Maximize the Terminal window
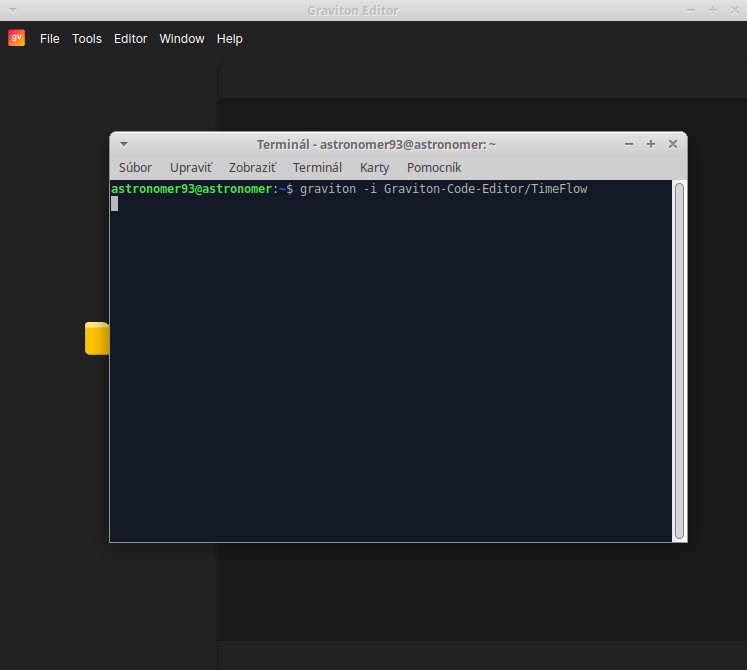 click(x=651, y=144)
